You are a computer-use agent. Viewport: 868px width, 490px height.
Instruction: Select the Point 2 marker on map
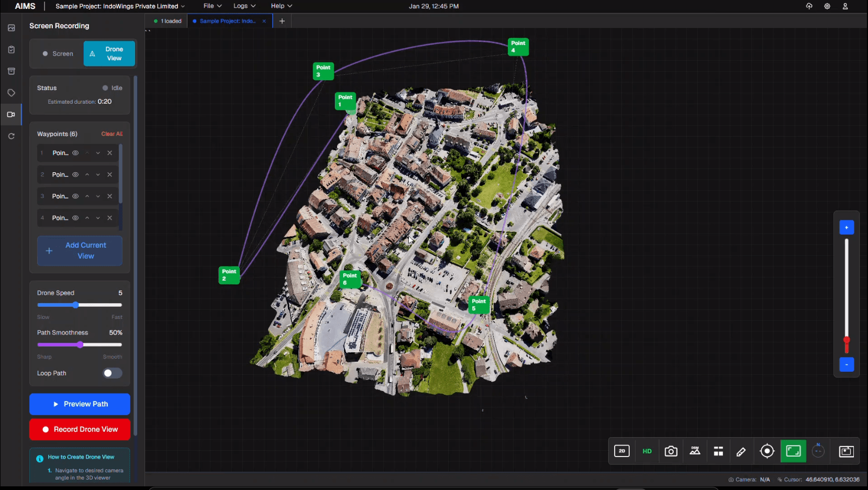[x=229, y=275]
